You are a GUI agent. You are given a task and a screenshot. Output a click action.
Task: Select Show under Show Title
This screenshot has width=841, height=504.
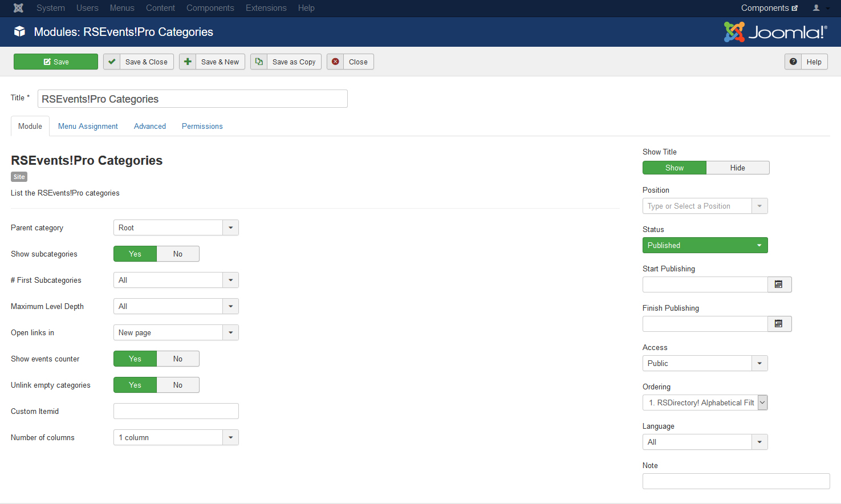click(x=675, y=168)
